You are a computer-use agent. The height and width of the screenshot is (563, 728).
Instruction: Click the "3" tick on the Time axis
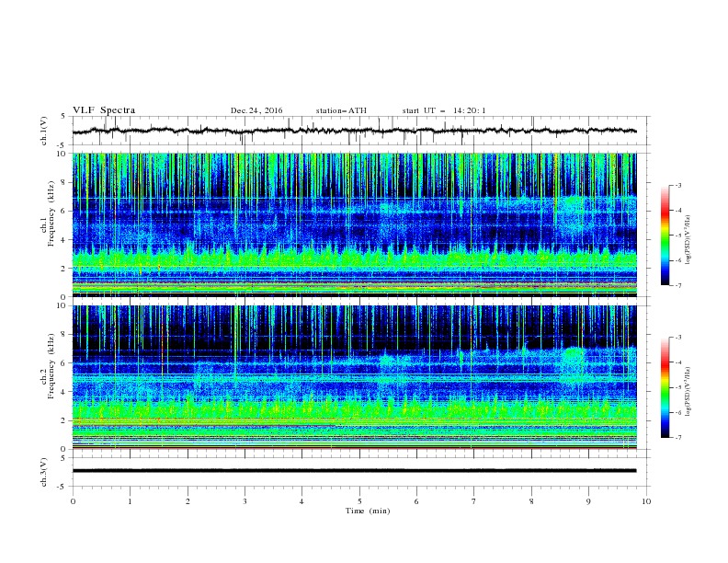(x=245, y=501)
